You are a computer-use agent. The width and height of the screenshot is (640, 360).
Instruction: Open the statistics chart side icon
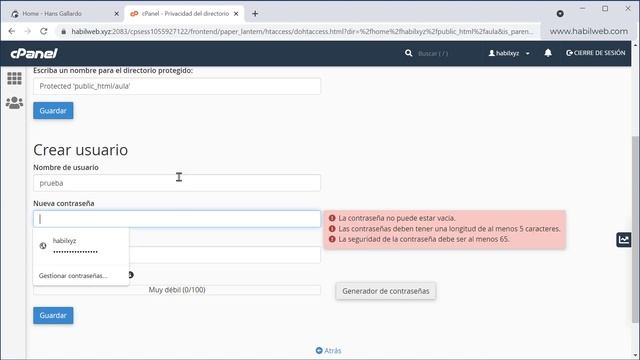click(x=624, y=240)
